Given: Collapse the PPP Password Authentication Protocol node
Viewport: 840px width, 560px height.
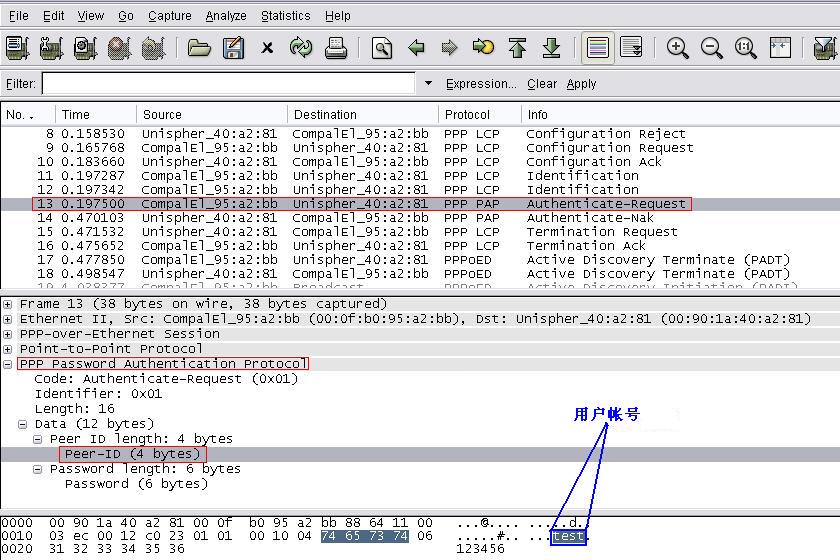Looking at the screenshot, I should pos(8,364).
